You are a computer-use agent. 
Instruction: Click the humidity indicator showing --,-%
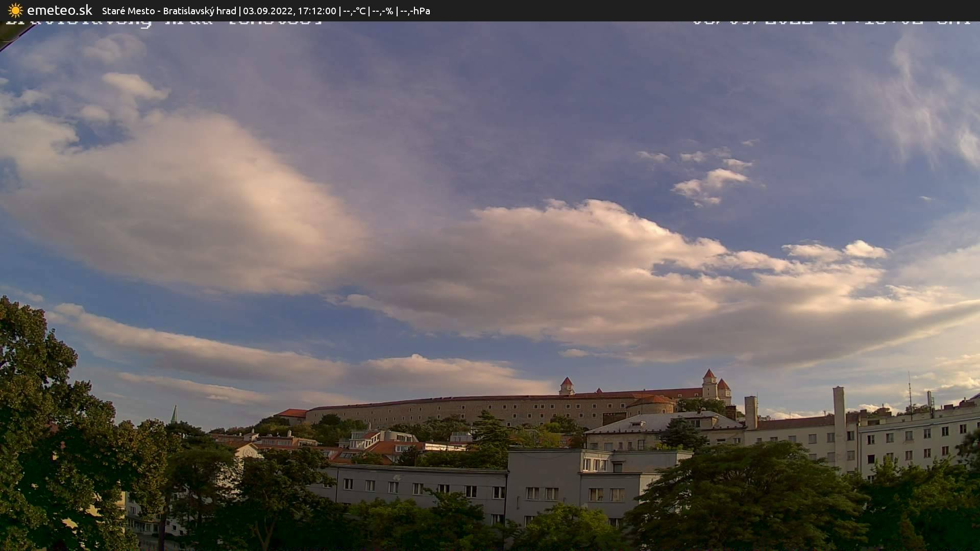click(383, 10)
